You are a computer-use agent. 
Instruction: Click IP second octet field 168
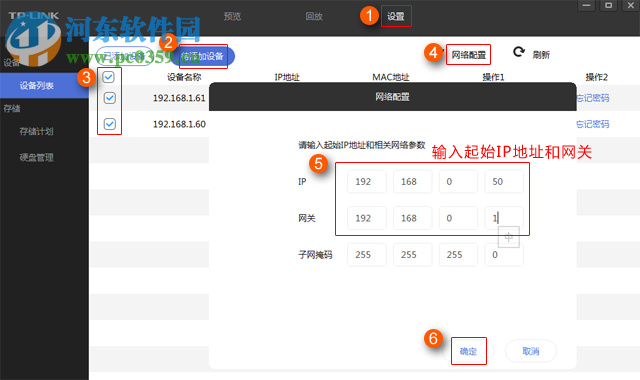click(412, 182)
